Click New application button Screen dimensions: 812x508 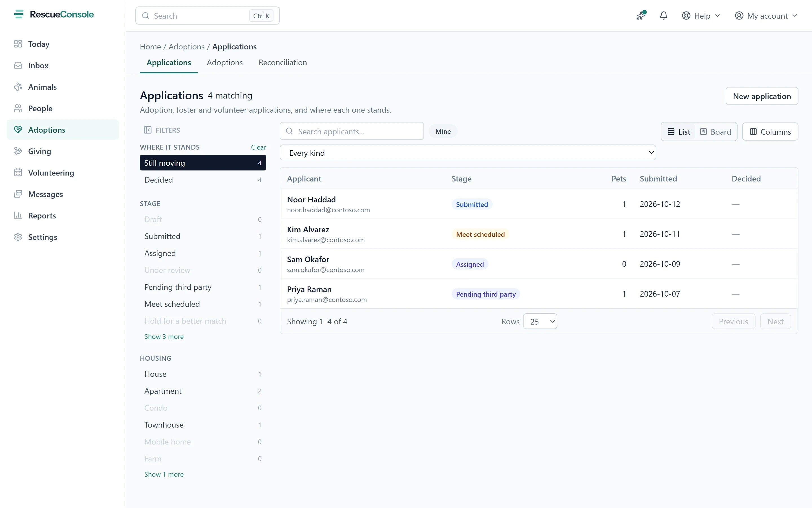pos(762,97)
